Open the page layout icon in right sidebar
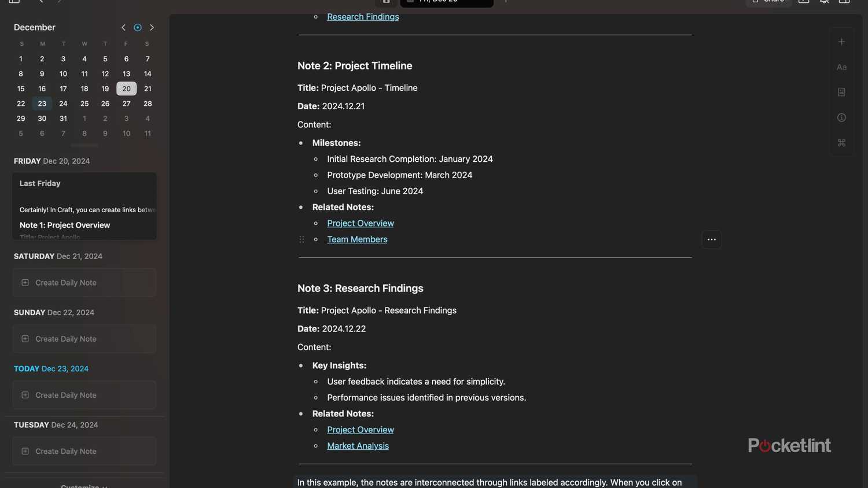 [841, 93]
